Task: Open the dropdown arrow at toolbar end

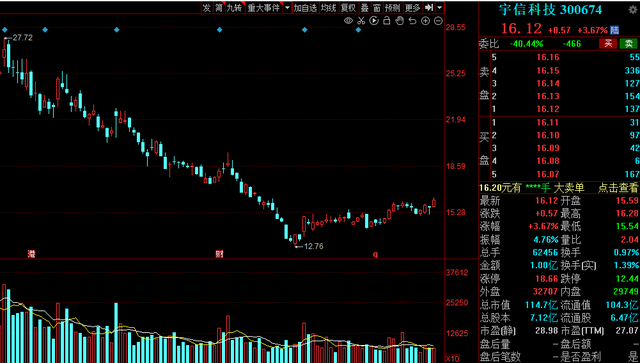Action: [x=440, y=8]
